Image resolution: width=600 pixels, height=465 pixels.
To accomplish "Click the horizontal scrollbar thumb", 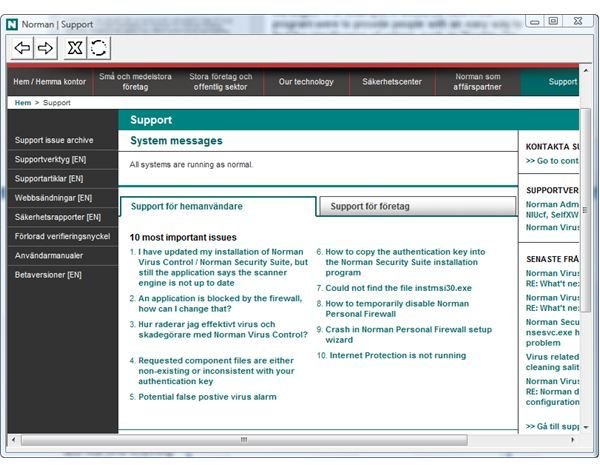I will pyautogui.click(x=244, y=440).
